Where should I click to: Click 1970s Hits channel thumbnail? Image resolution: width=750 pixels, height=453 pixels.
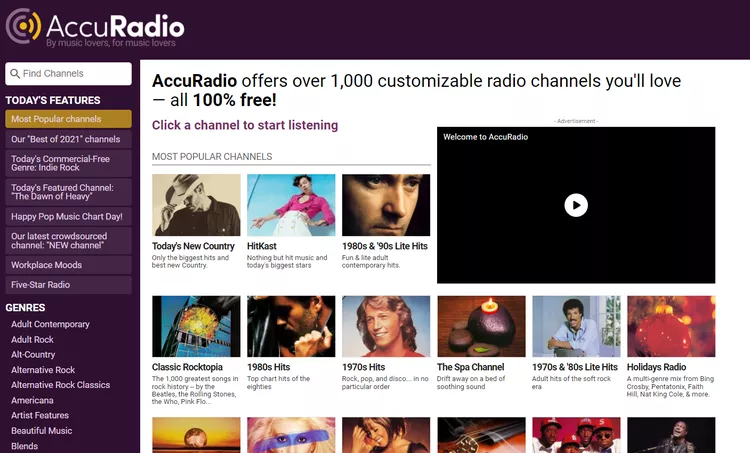pyautogui.click(x=386, y=326)
